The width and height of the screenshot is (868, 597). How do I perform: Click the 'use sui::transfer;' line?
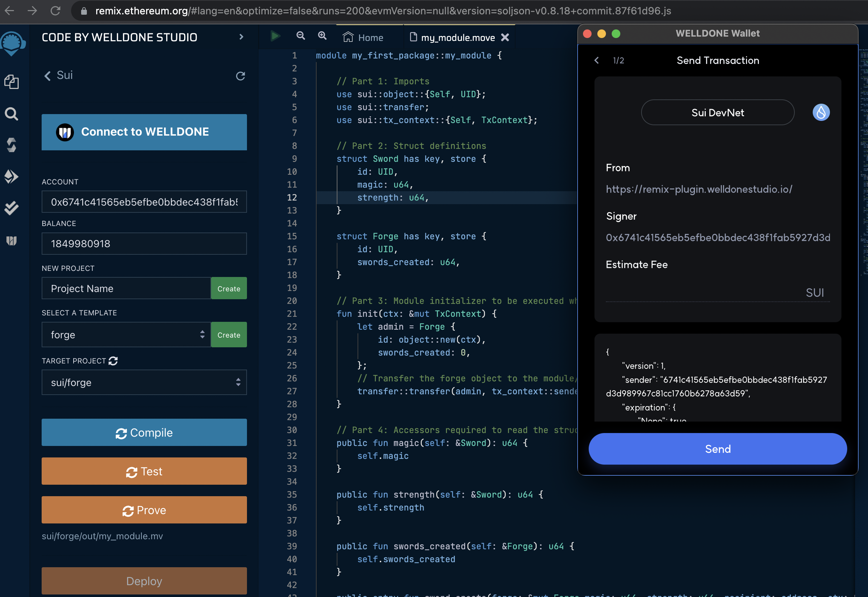click(x=383, y=107)
